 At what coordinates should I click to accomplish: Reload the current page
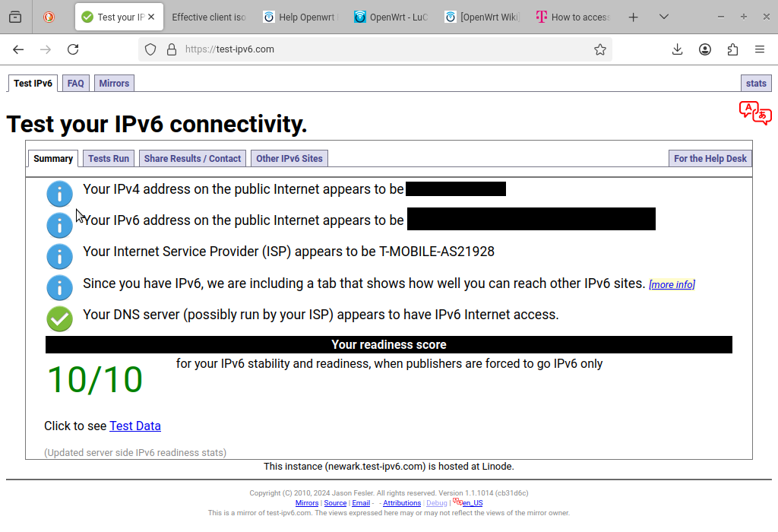pyautogui.click(x=73, y=49)
